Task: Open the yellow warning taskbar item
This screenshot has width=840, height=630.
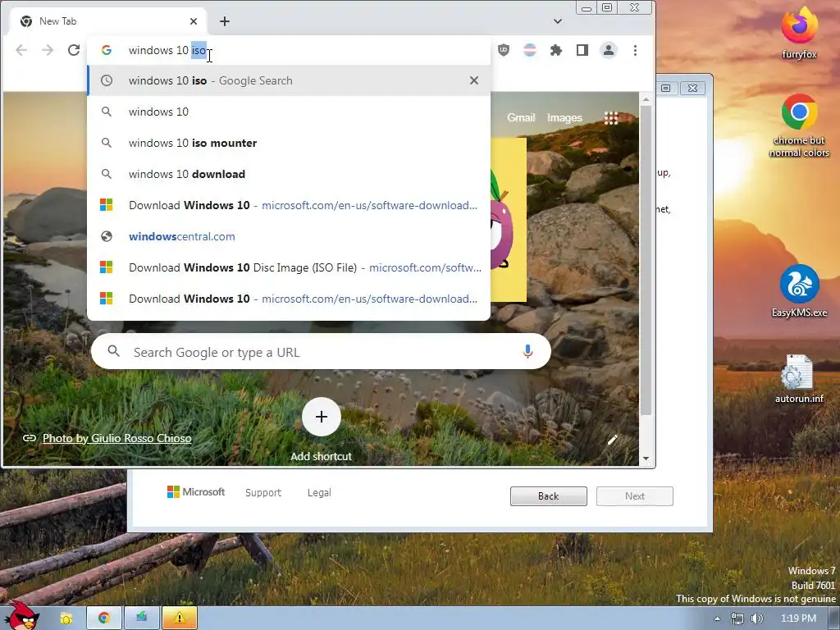Action: (180, 619)
